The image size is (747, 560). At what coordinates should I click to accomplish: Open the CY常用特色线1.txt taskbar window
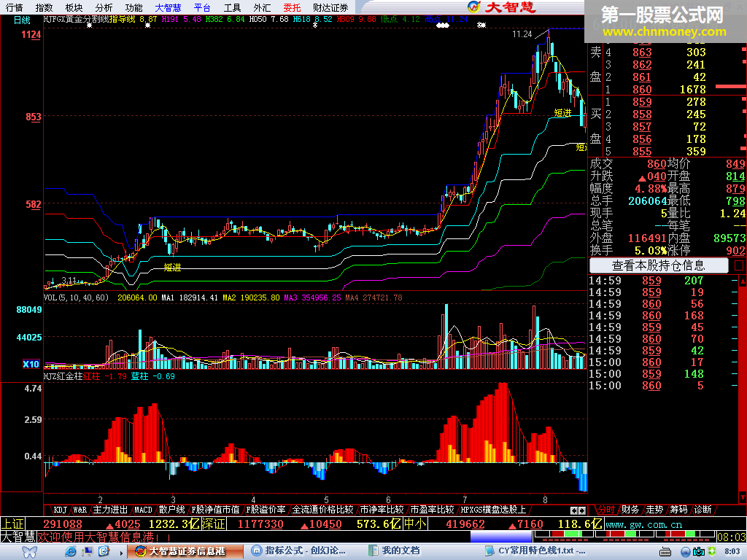click(x=537, y=552)
